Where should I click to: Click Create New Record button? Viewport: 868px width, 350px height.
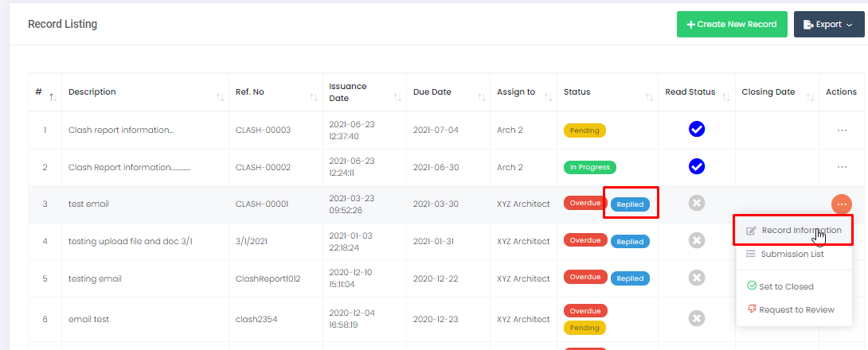[x=731, y=25]
